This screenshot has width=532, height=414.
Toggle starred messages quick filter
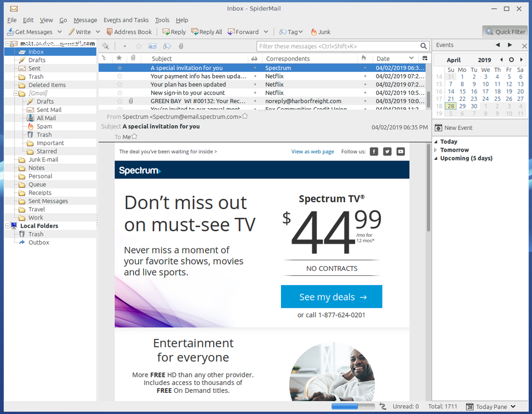[x=138, y=46]
